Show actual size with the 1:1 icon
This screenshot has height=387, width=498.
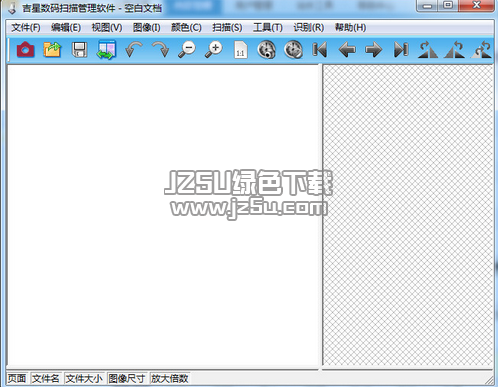pos(240,50)
